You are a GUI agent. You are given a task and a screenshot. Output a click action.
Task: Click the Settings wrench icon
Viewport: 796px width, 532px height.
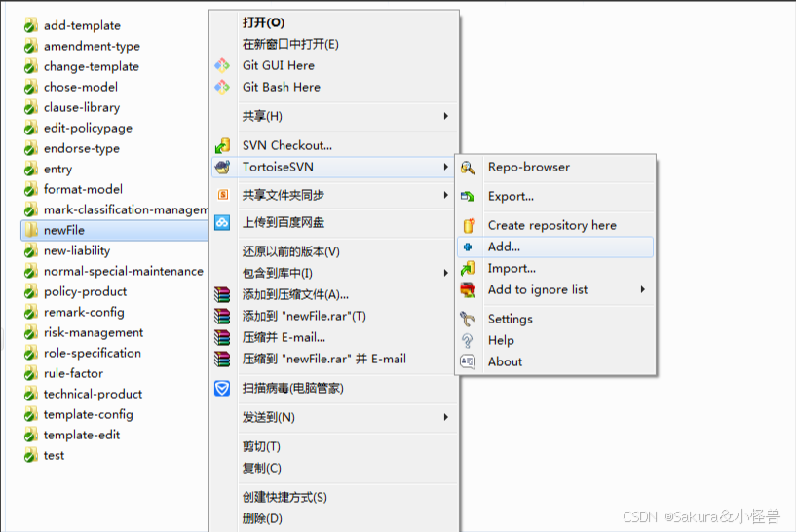point(469,319)
